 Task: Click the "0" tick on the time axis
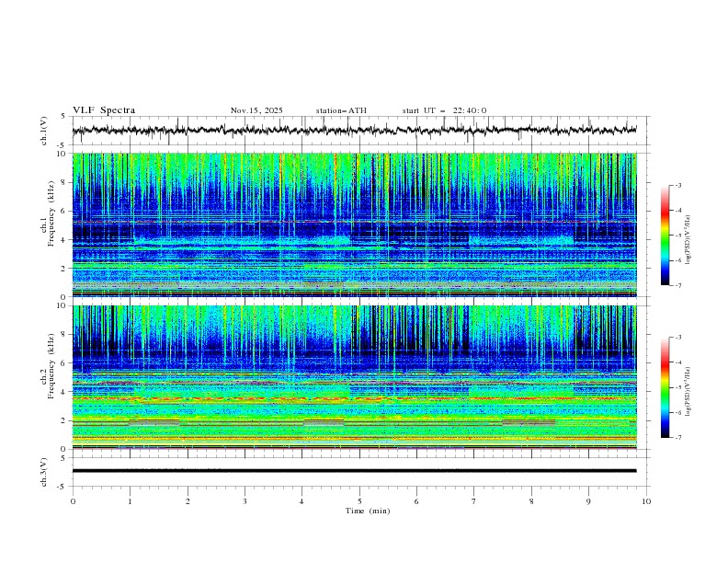coord(73,501)
